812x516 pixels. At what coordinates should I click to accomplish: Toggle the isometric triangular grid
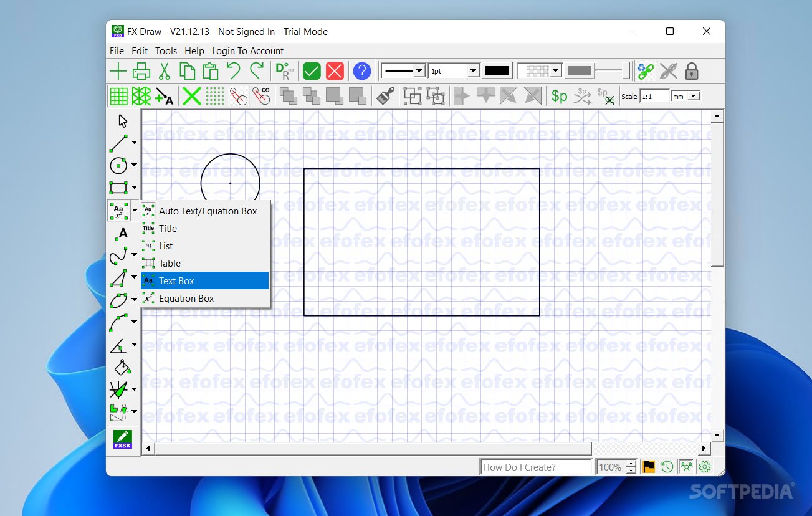coord(141,96)
